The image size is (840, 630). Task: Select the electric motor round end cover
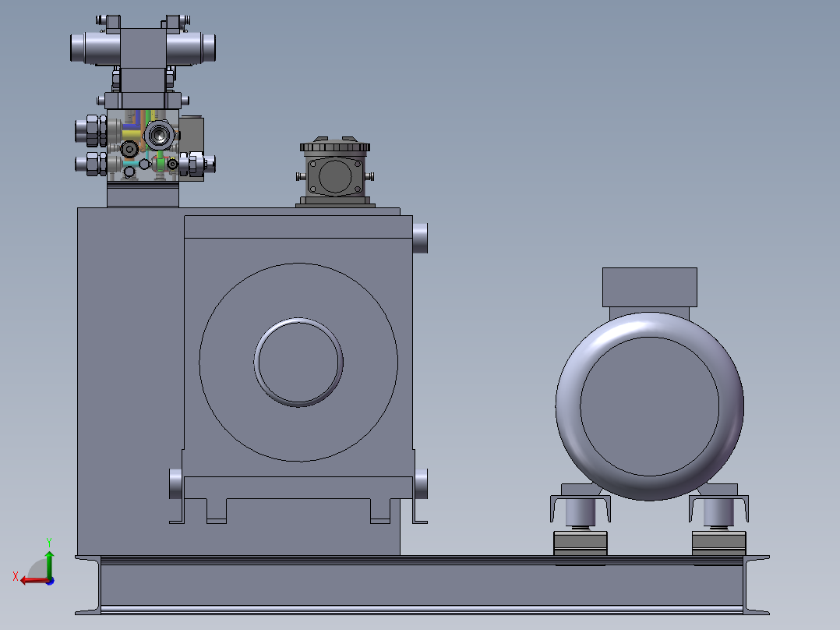tap(649, 406)
